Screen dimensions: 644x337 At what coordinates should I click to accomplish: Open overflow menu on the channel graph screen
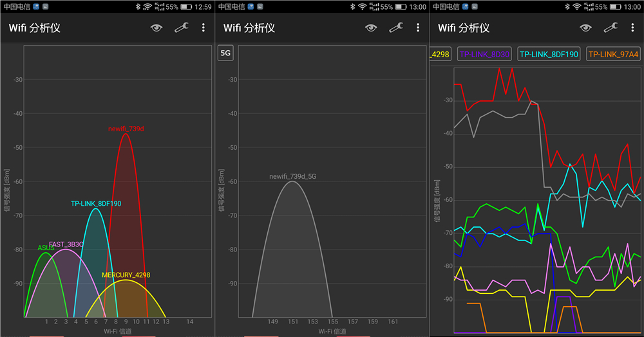tap(204, 28)
